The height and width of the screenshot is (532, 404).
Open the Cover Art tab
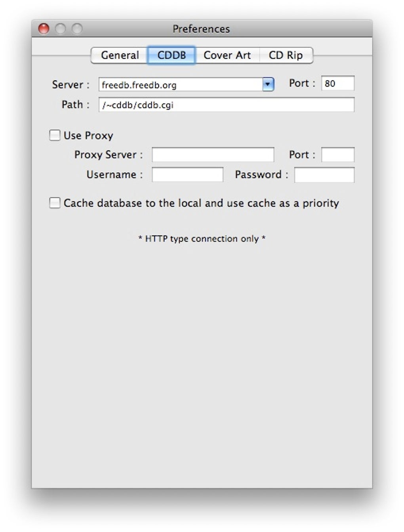coord(227,55)
